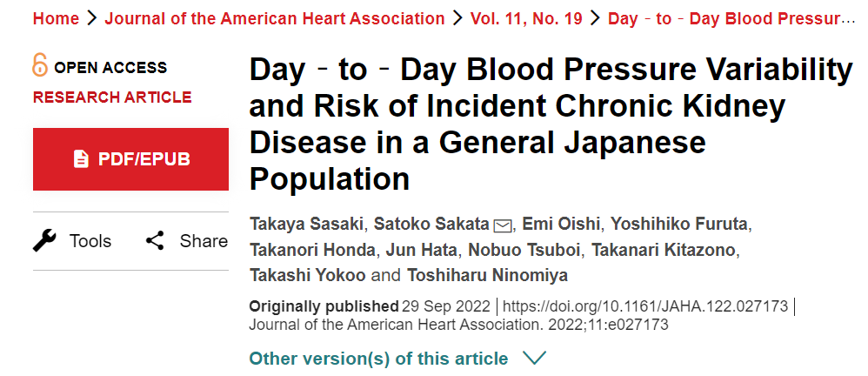View author Takaya Sasaki
This screenshot has height=376, width=868.
tap(307, 225)
